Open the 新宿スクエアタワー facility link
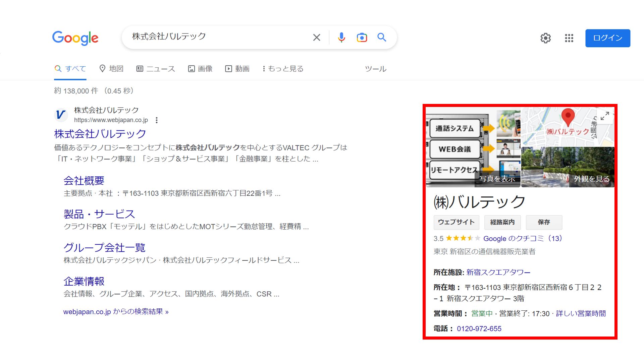Viewport: 644px width, 362px height. [498, 272]
